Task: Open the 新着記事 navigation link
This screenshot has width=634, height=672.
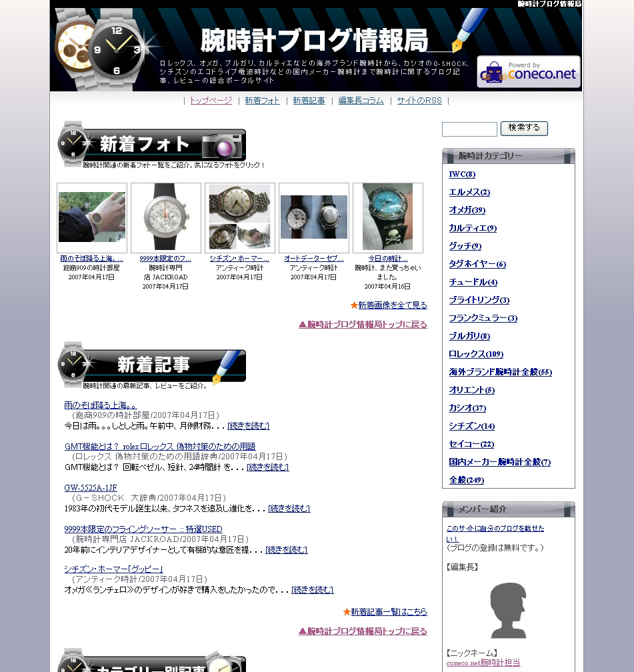Action: 309,101
